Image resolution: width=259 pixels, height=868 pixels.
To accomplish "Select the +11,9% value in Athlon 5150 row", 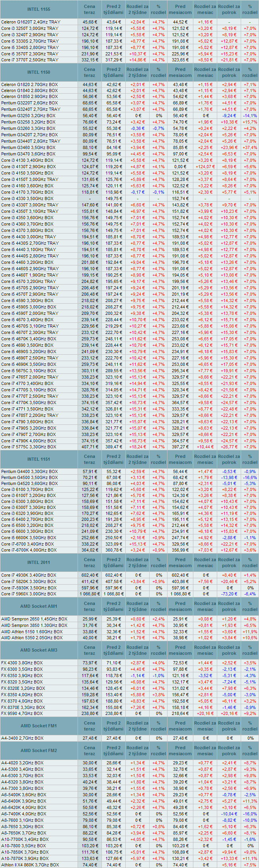I will pos(250,632).
